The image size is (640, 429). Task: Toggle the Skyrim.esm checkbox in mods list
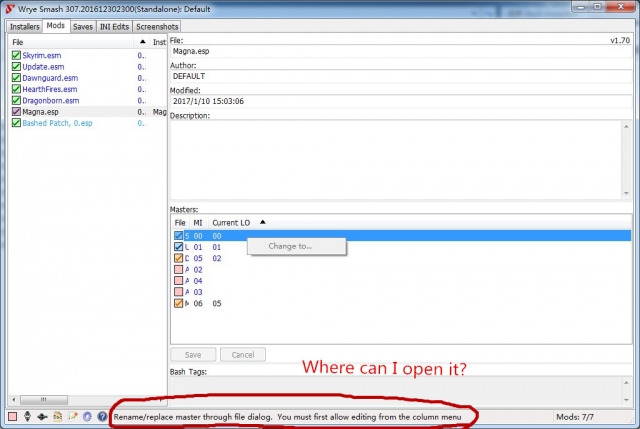click(16, 55)
